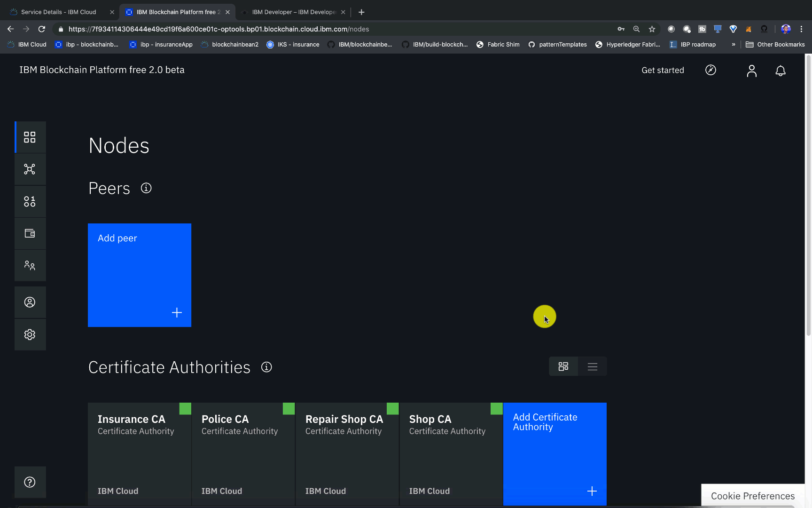Screen dimensions: 812x508
Task: Expand hidden bookmarks chevron
Action: coord(734,44)
